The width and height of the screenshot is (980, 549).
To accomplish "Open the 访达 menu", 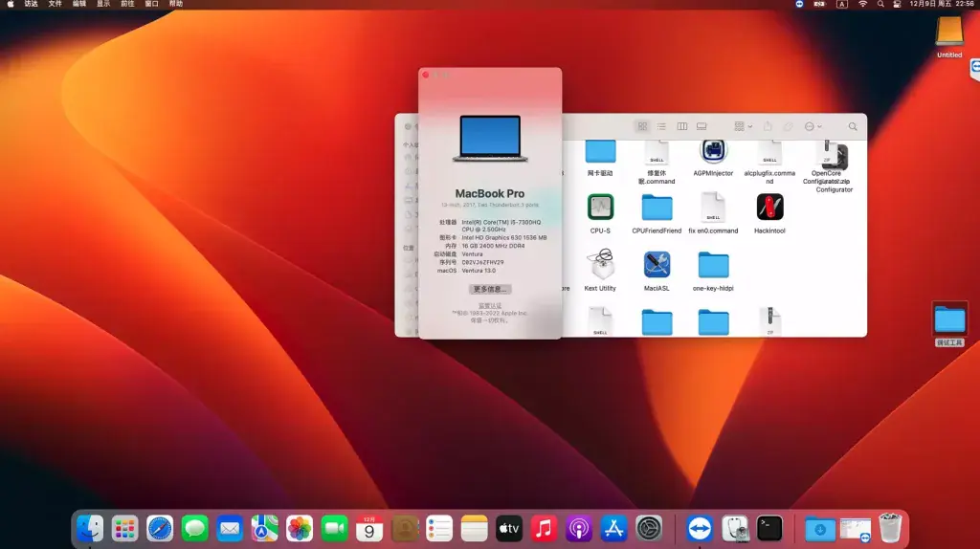I will tap(31, 4).
